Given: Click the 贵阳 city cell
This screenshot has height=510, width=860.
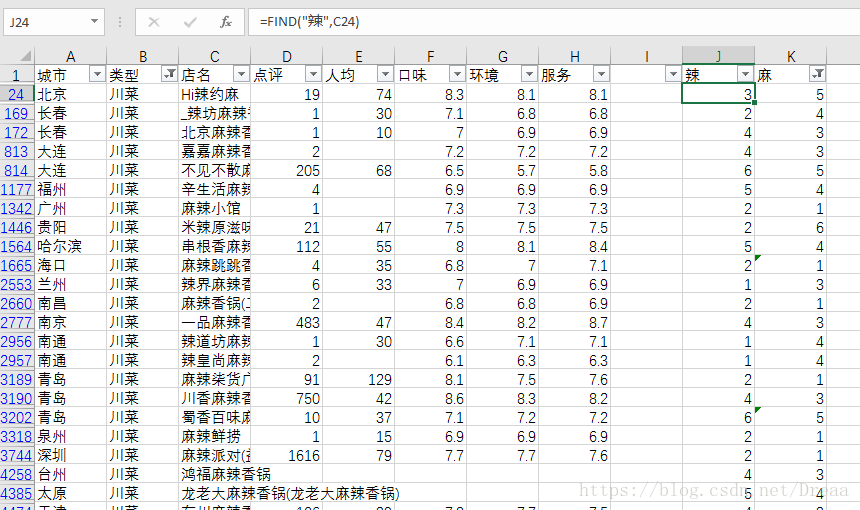Looking at the screenshot, I should point(71,228).
